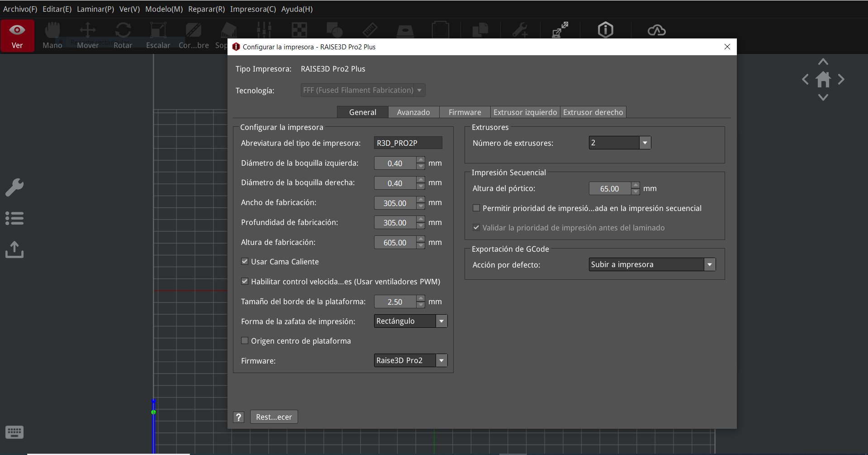Select the Ver (view) eye tool
The width and height of the screenshot is (868, 455).
pos(17,35)
